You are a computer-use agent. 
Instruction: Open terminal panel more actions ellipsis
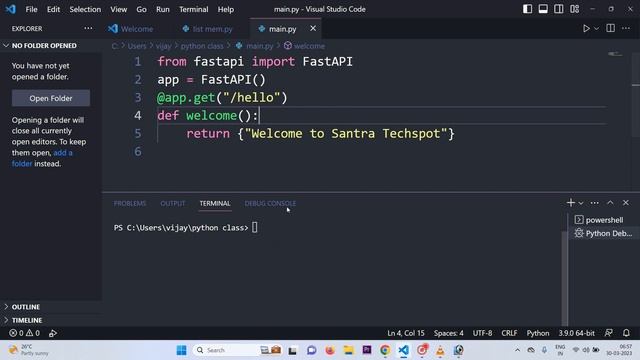(x=594, y=203)
